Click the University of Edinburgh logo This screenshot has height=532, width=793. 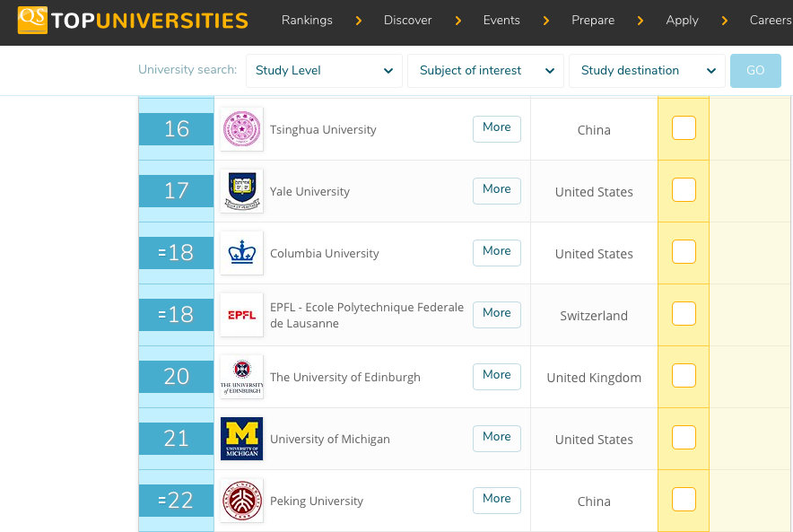coord(241,377)
